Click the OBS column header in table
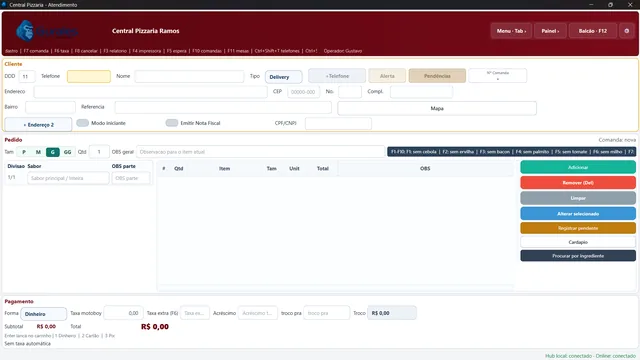The height and width of the screenshot is (360, 640). pos(425,168)
